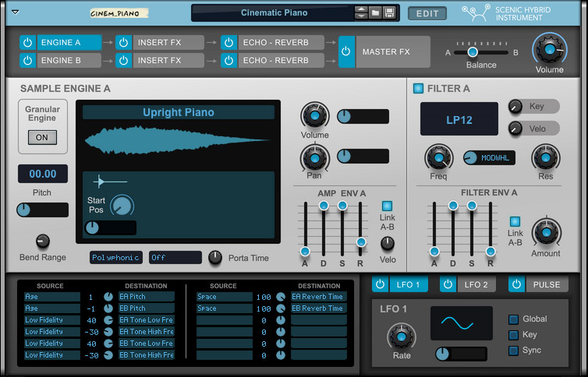Screen dimensions: 588x377
Task: Click the Pitch value 00.00 display
Action: 43,174
